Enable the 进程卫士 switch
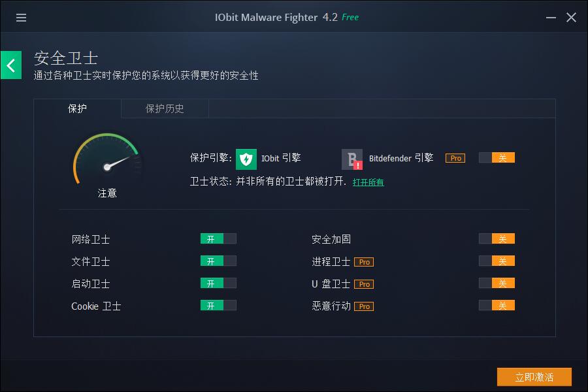588x392 pixels. pos(497,261)
